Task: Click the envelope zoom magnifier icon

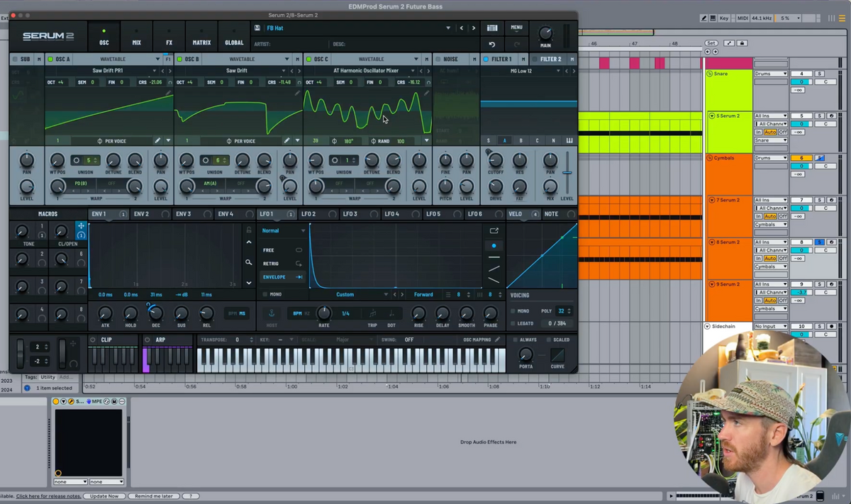Action: (x=248, y=262)
